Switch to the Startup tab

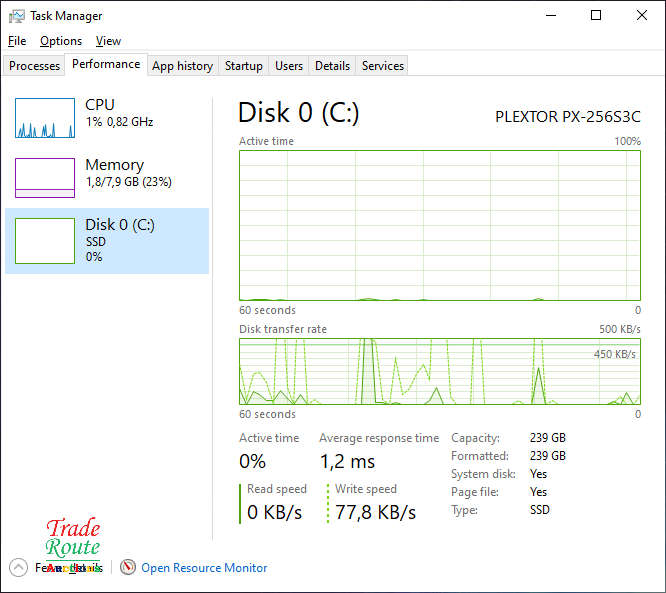pos(243,66)
